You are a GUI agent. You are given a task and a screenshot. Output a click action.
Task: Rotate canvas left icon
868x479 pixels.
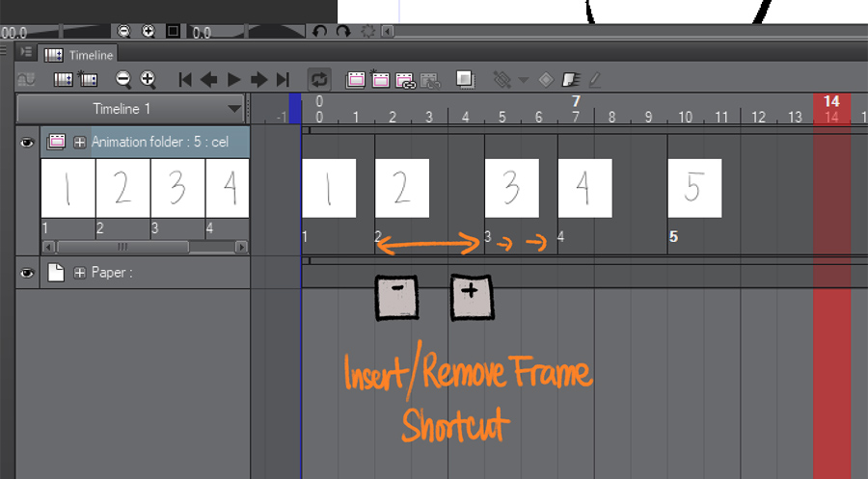click(x=319, y=32)
